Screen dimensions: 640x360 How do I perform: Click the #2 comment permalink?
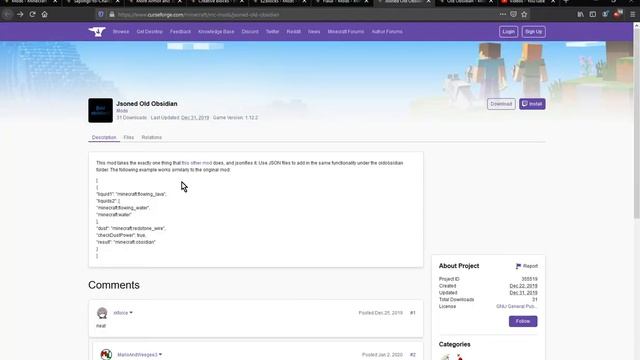[413, 355]
